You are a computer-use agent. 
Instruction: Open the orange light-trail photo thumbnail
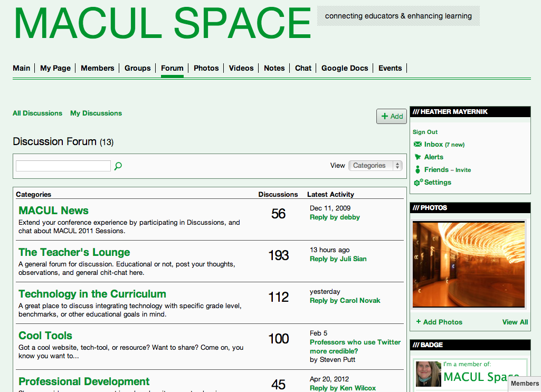pyautogui.click(x=469, y=264)
